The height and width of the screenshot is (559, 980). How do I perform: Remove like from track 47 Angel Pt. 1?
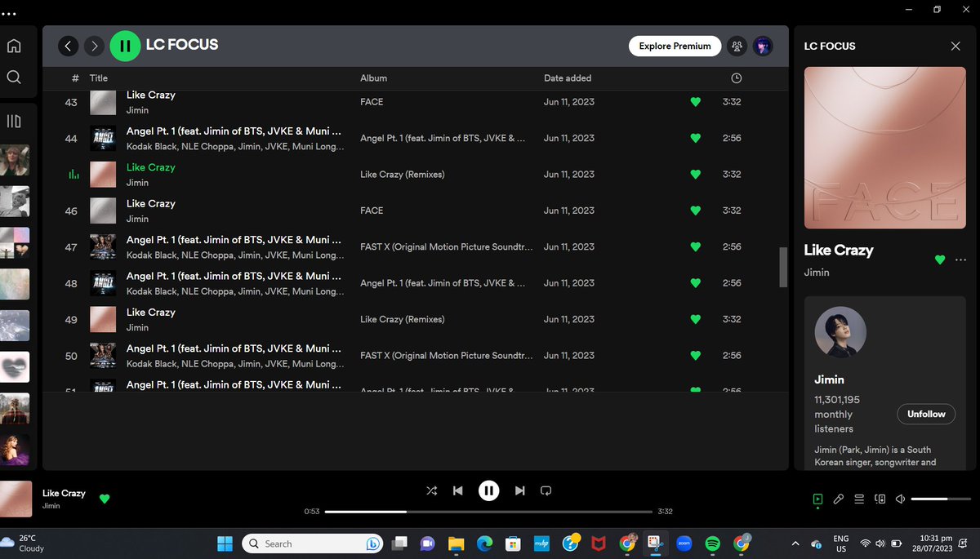(696, 246)
